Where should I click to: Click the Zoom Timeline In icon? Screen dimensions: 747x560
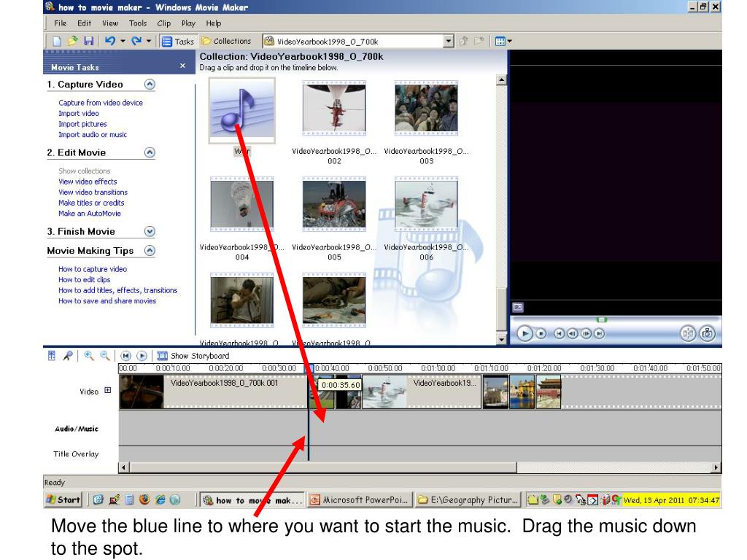pos(88,356)
